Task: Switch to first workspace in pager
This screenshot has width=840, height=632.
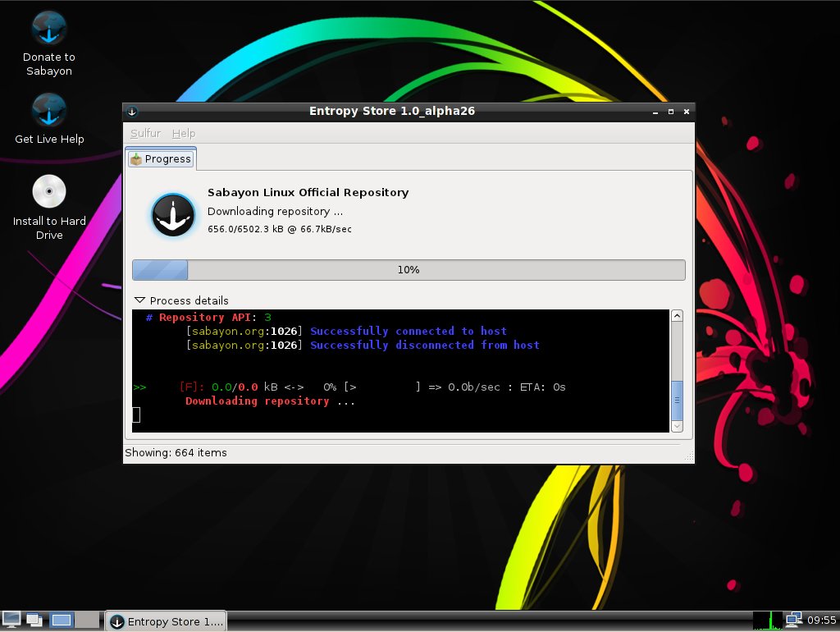Action: (61, 620)
